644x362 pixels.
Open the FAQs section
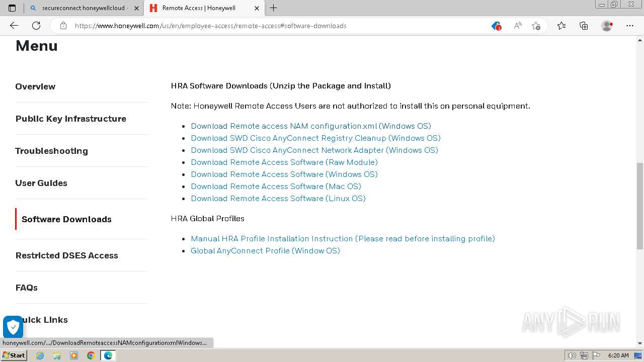(26, 288)
